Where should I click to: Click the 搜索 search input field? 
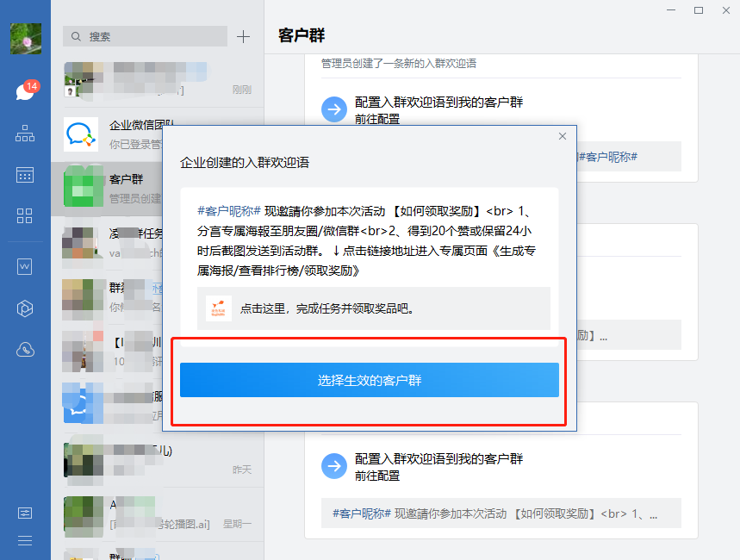(145, 36)
